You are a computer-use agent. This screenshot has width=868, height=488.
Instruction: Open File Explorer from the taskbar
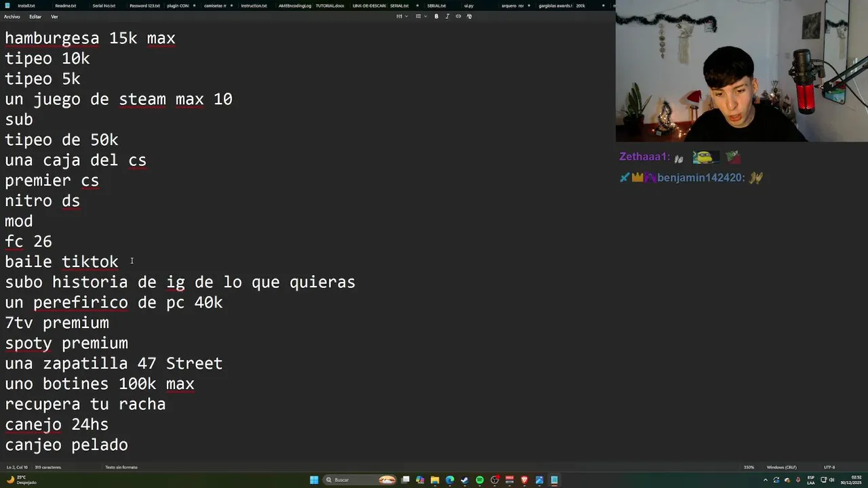pos(435,480)
